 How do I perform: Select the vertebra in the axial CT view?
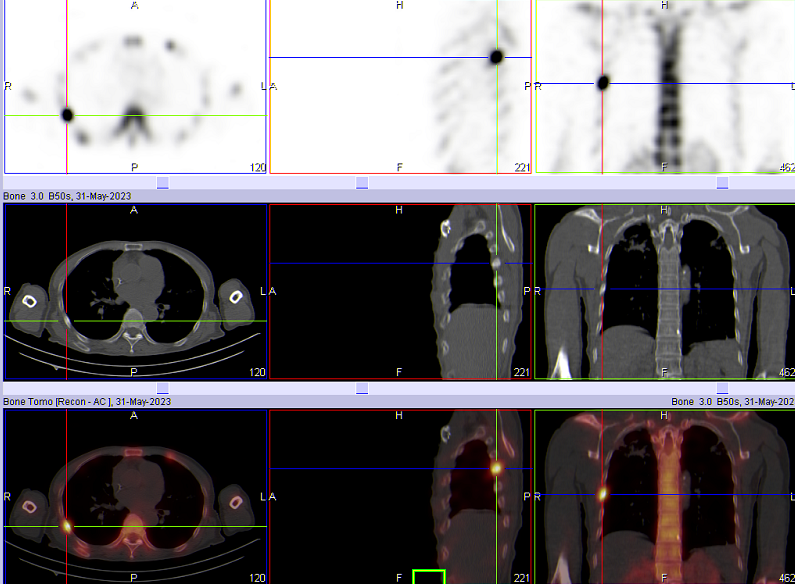131,330
